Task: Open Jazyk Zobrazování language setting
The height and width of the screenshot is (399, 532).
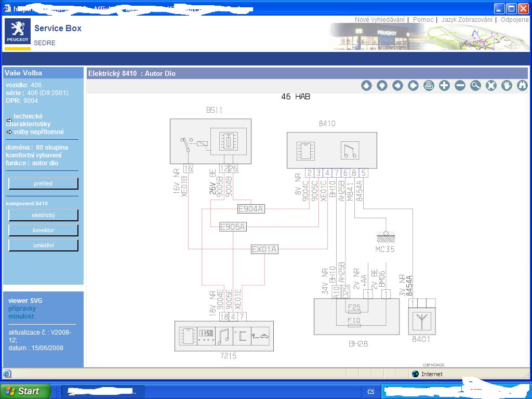Action: tap(467, 20)
